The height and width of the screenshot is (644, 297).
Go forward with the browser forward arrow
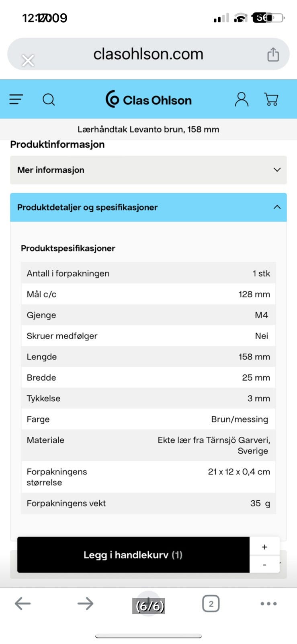coord(85,603)
